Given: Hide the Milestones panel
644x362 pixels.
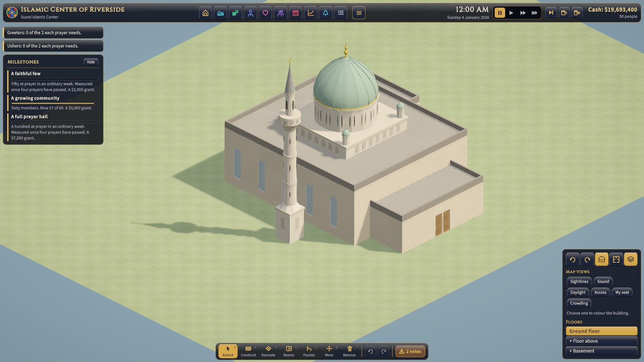Looking at the screenshot, I should (91, 62).
